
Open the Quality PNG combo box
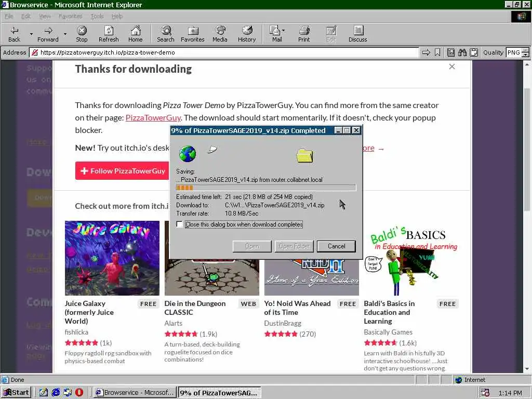(x=517, y=52)
